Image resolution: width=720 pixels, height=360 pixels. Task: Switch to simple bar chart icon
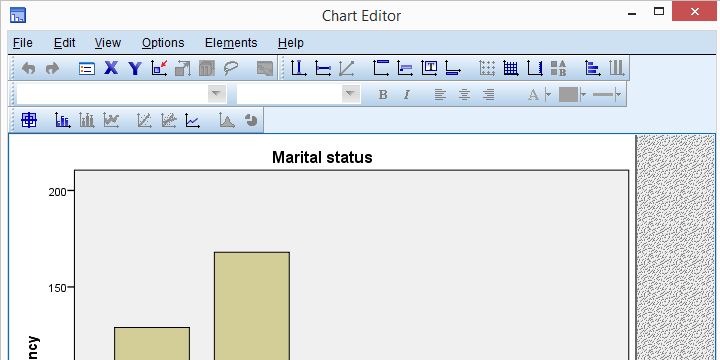pyautogui.click(x=62, y=120)
